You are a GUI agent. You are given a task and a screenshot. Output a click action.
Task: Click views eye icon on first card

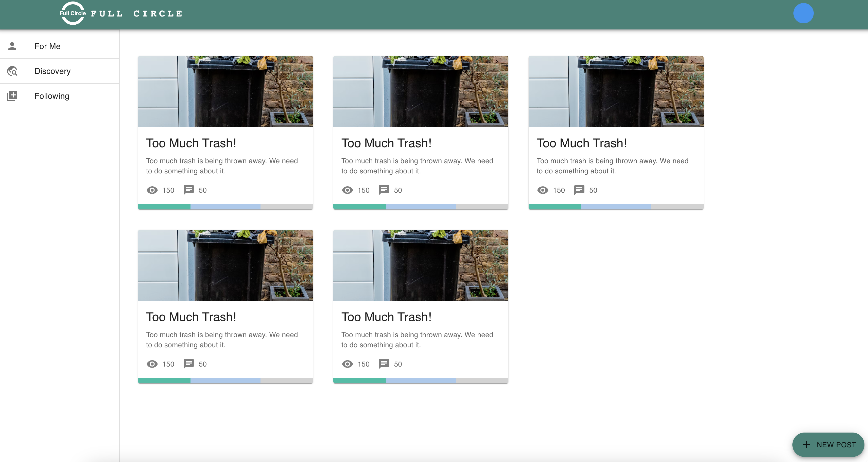pos(152,190)
